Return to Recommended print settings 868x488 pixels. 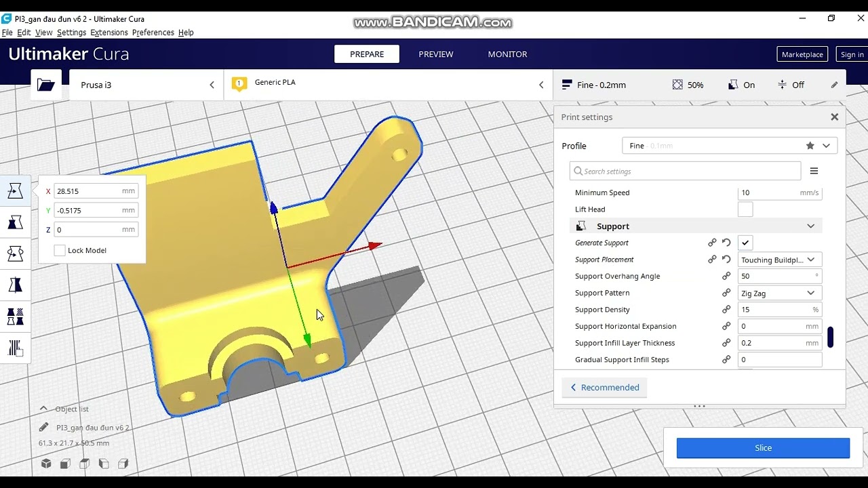[604, 388]
